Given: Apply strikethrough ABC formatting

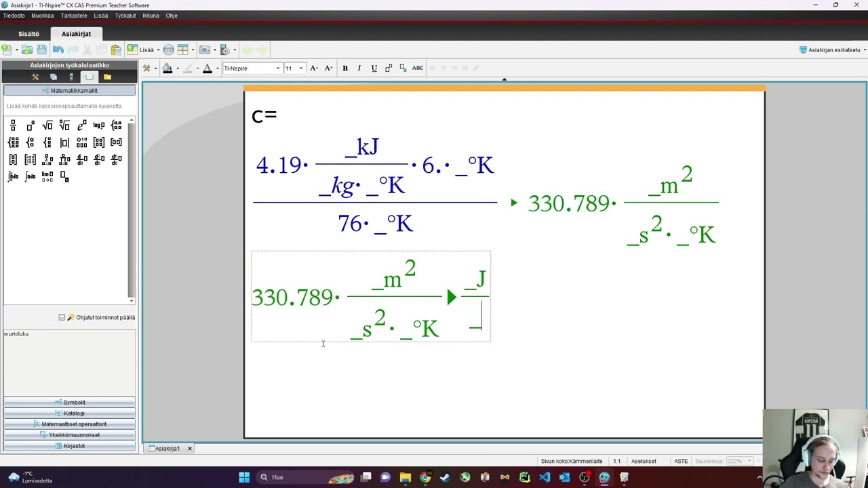Looking at the screenshot, I should 418,68.
